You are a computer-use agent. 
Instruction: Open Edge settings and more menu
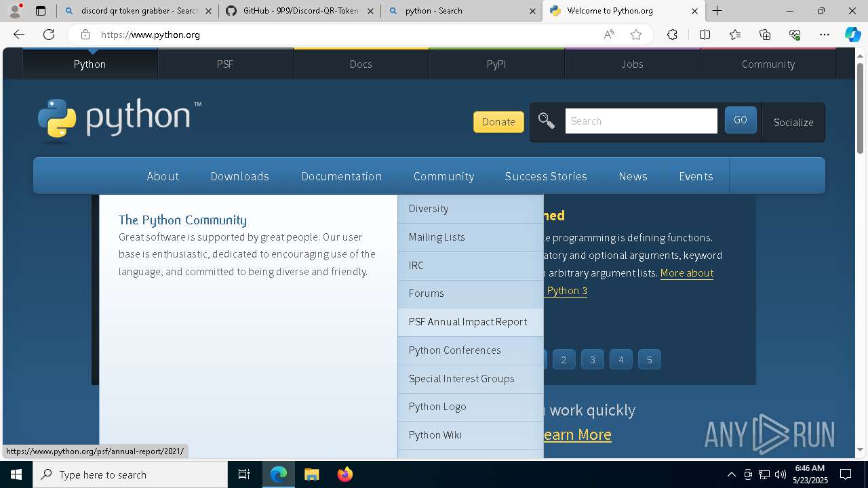click(x=825, y=35)
